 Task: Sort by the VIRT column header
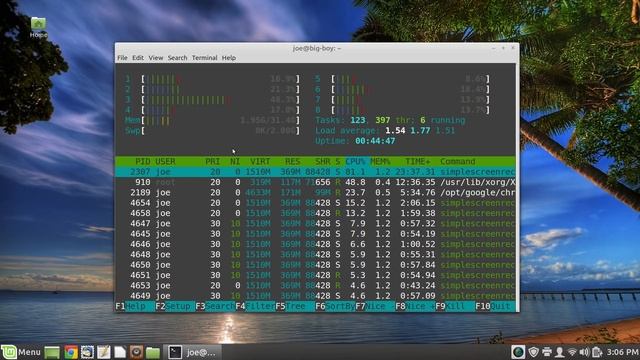tap(260, 162)
